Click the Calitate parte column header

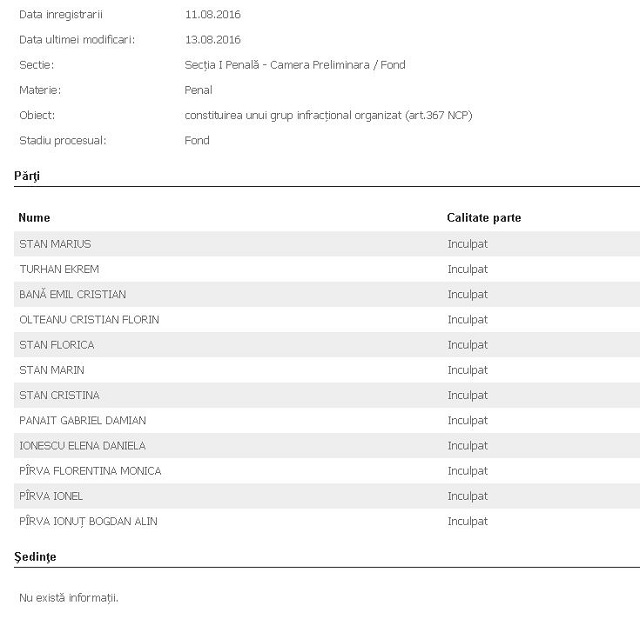[x=484, y=217]
